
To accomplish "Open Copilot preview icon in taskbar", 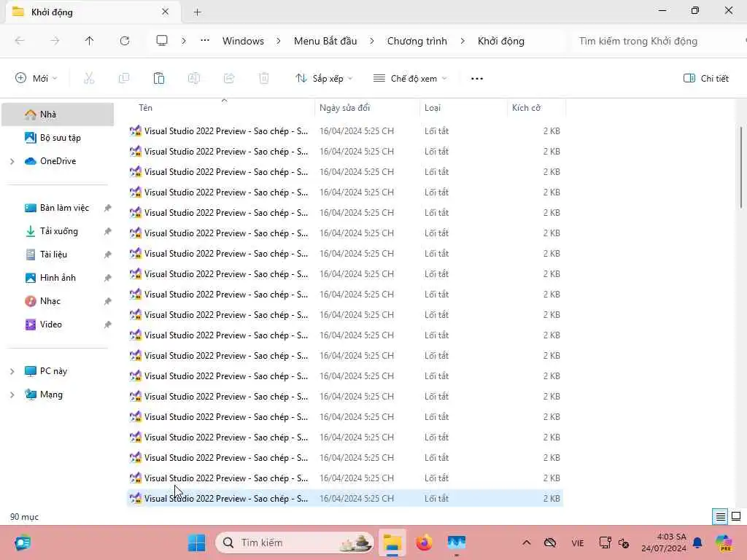I will (724, 542).
